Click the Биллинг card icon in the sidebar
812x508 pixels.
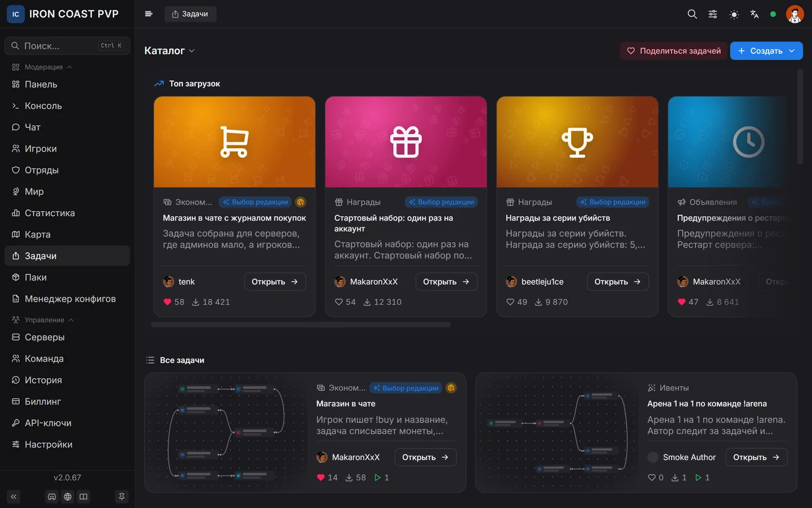pyautogui.click(x=16, y=401)
